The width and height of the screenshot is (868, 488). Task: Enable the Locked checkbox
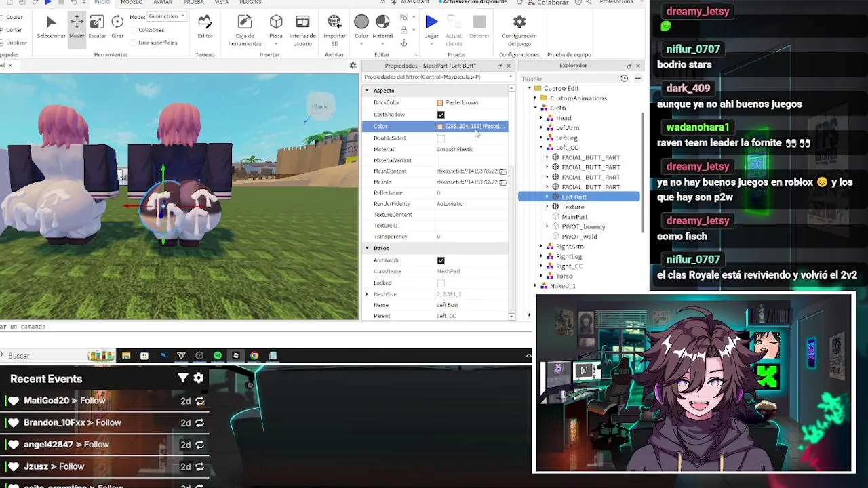[441, 283]
